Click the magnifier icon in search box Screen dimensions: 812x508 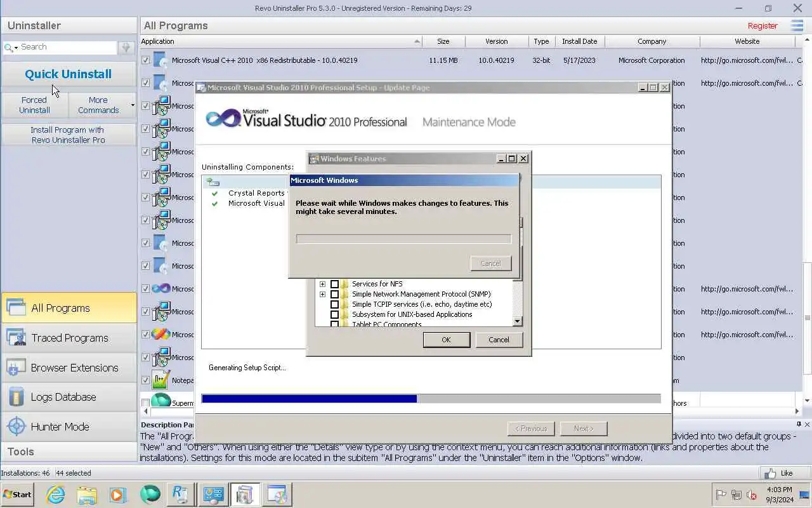pos(8,47)
